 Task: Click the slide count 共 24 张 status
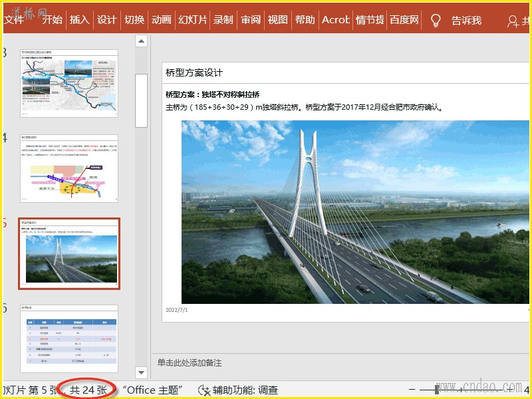[88, 390]
